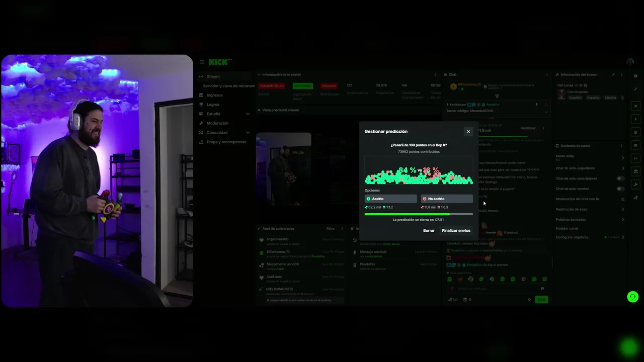Open Información del stream options menu

[622, 74]
